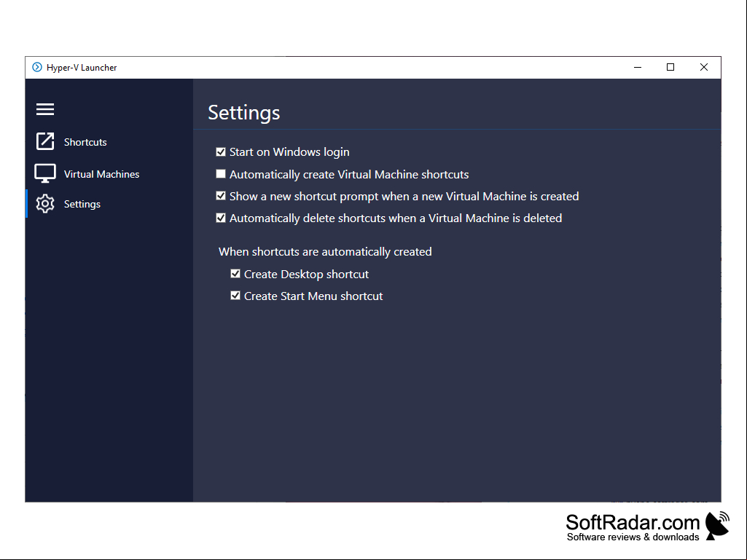Select the Settings label in the sidebar
Viewport: 747px width, 560px height.
[82, 204]
